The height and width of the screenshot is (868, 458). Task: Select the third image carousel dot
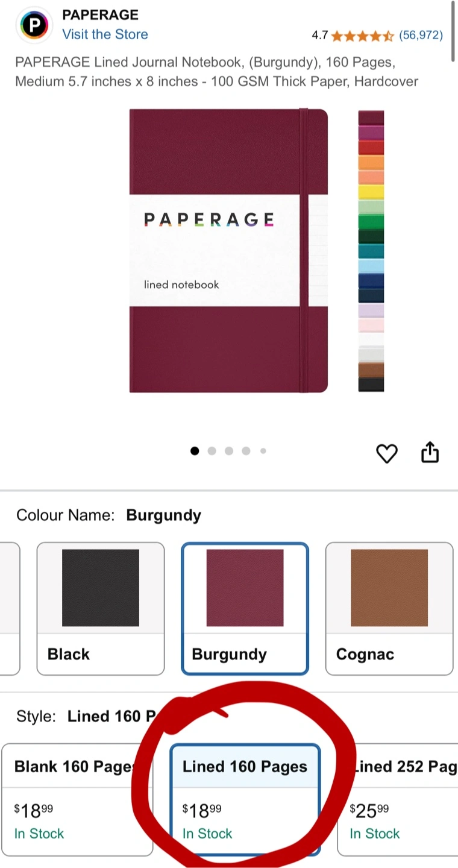click(x=229, y=451)
